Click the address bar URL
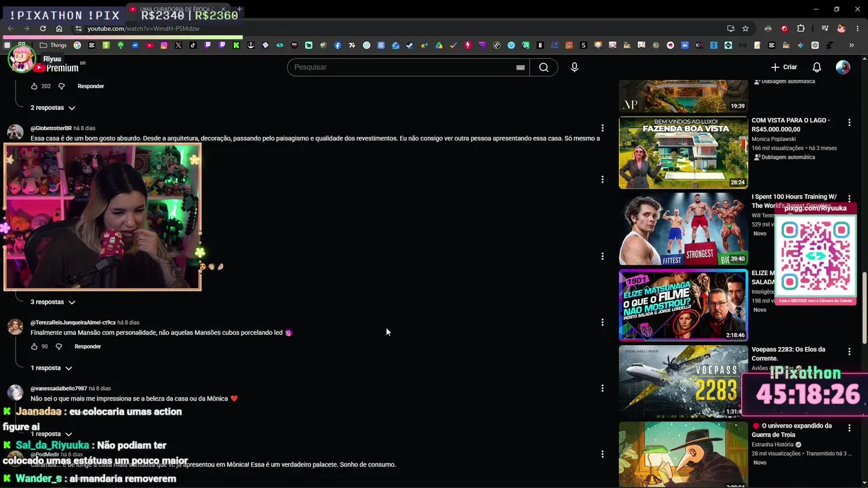The height and width of the screenshot is (488, 868). [143, 28]
